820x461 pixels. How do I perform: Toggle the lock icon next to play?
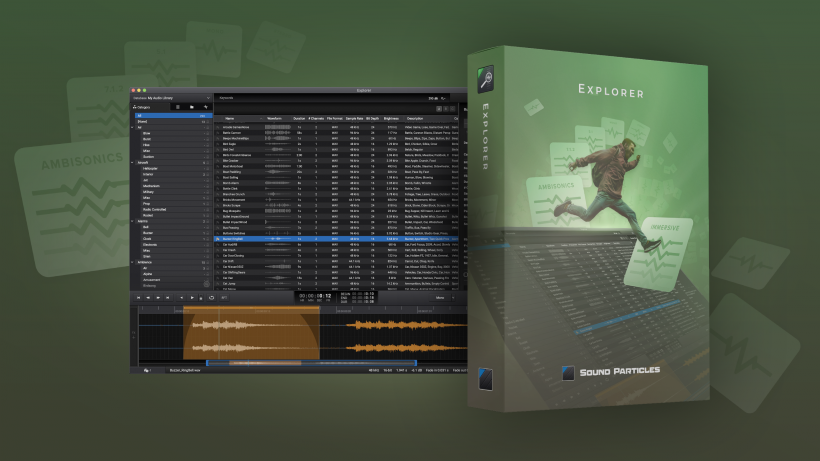201,297
